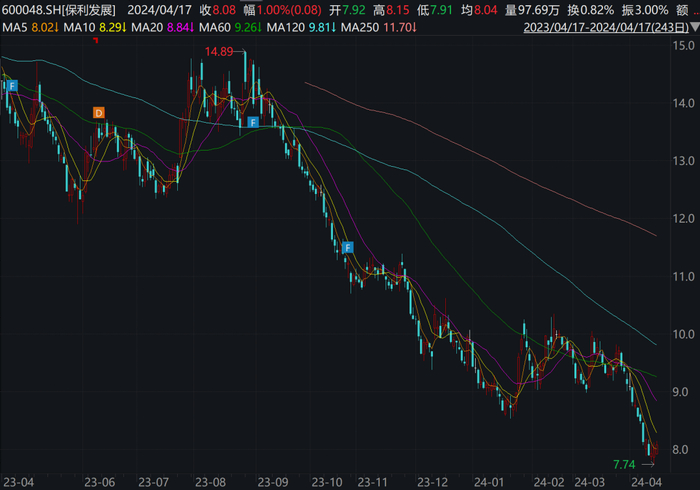The width and height of the screenshot is (700, 490).
Task: Click the MA20 8.84 indicator label
Action: point(162,28)
